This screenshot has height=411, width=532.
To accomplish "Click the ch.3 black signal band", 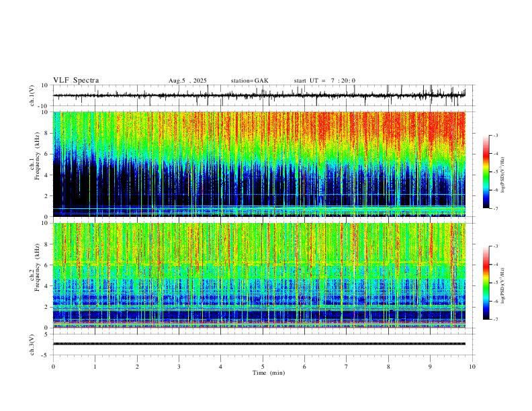I will [259, 344].
